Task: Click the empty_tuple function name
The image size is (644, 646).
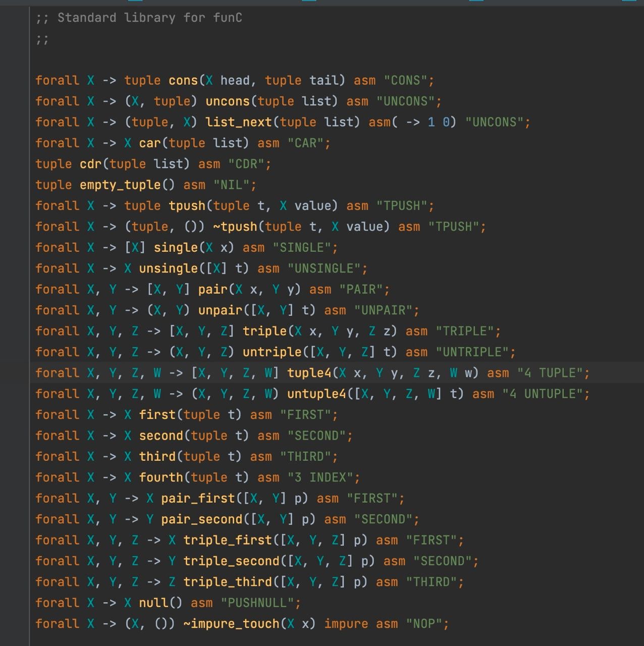Action: 120,185
